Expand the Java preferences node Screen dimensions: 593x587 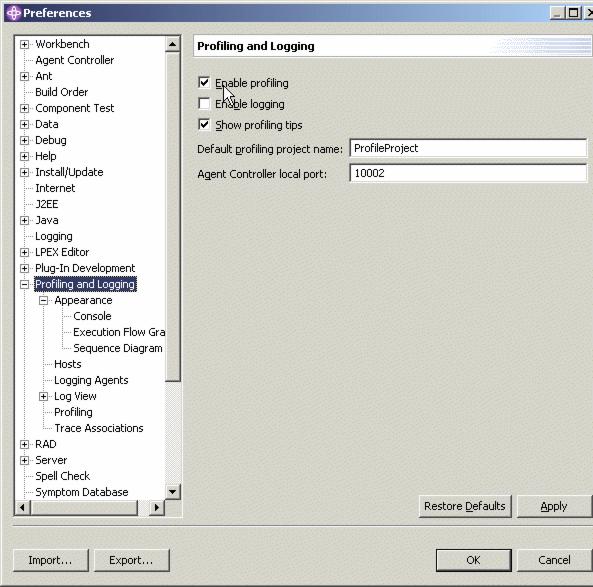coord(24,220)
